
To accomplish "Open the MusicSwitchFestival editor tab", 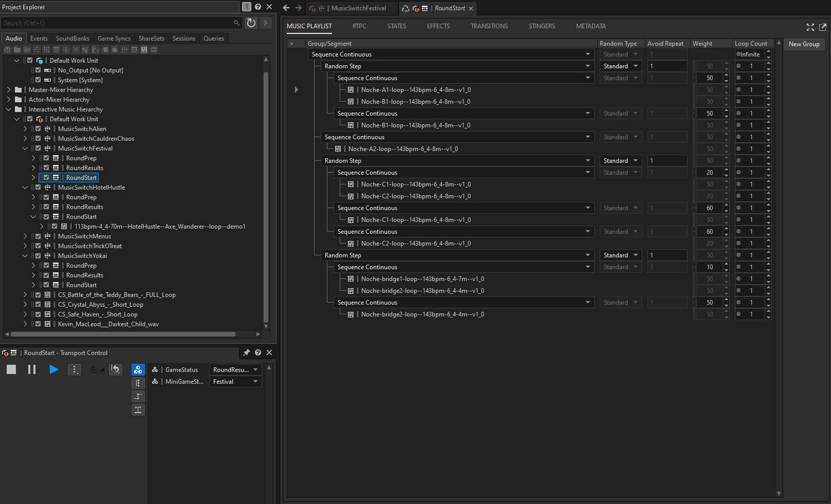I will pos(353,8).
